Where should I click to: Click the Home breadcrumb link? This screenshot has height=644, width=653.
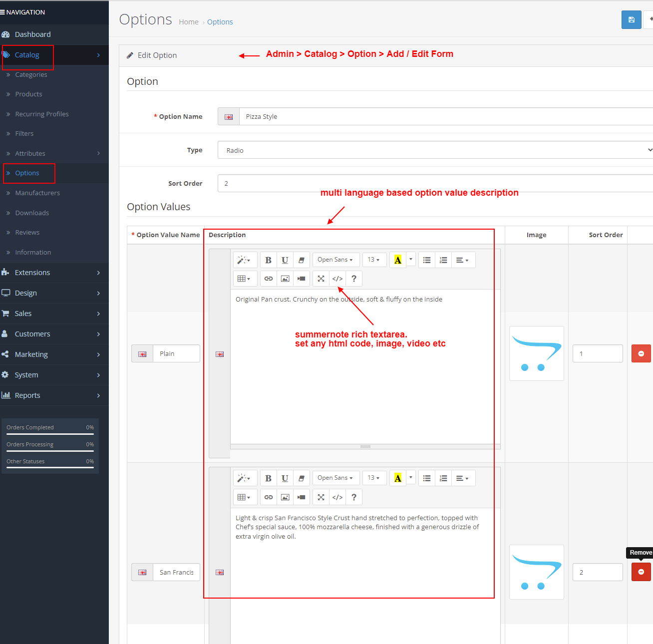point(189,21)
